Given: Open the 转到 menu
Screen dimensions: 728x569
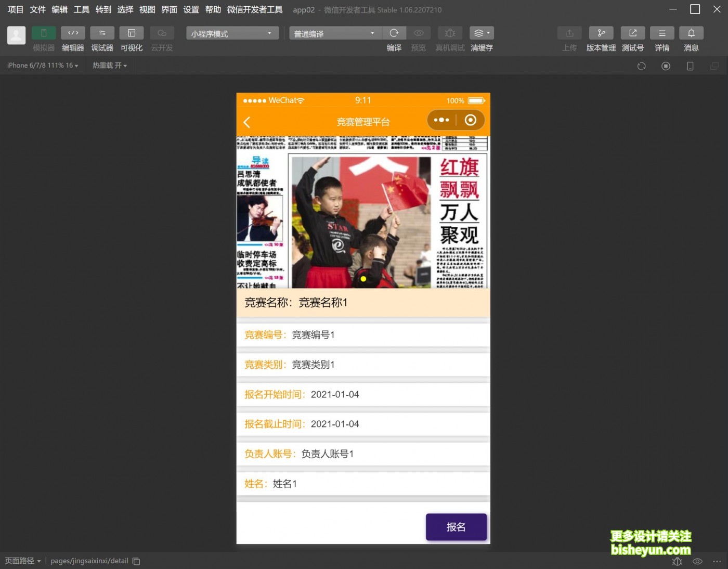Looking at the screenshot, I should pyautogui.click(x=103, y=9).
